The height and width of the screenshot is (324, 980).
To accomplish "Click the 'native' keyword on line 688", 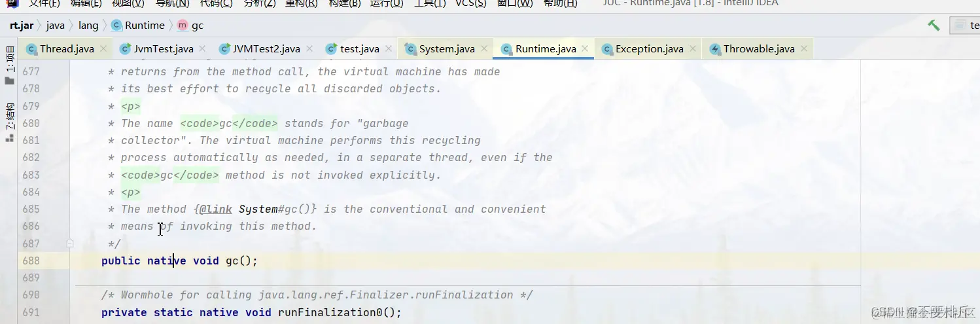I will coord(167,261).
